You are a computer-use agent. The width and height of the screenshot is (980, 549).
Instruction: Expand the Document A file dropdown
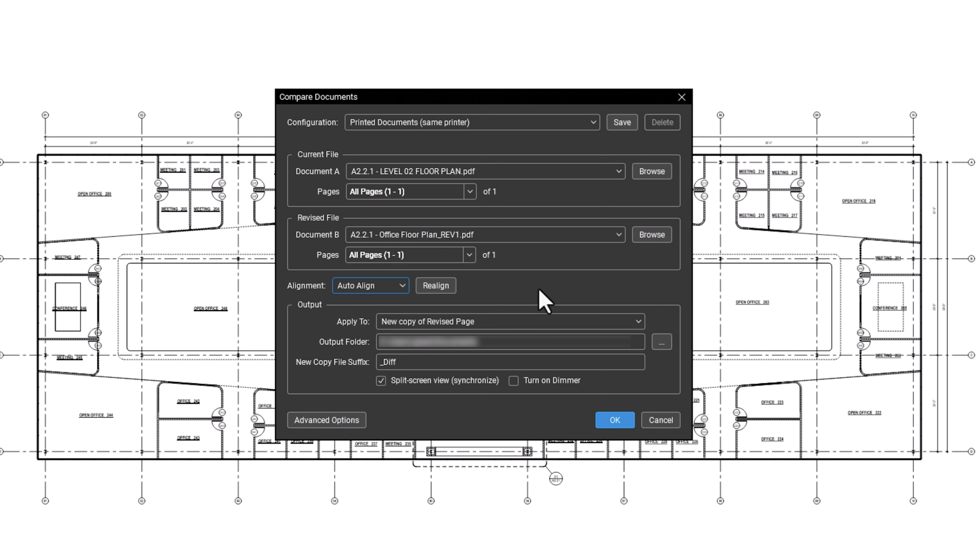(x=485, y=171)
